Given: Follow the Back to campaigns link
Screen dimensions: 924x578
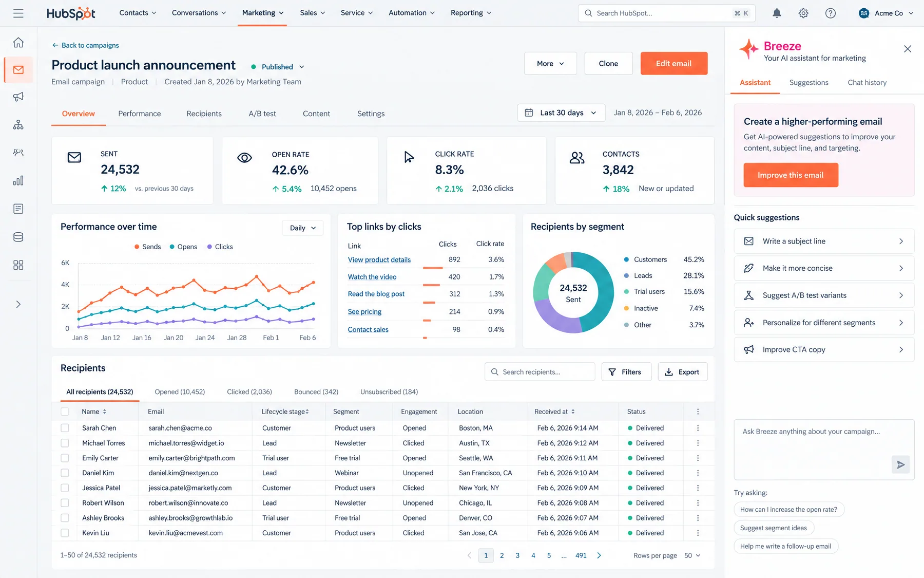Looking at the screenshot, I should [85, 45].
